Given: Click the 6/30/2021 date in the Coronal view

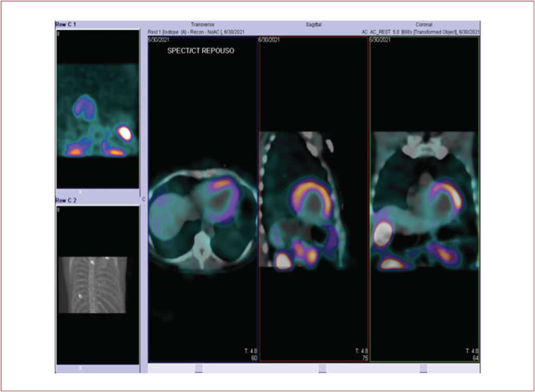Looking at the screenshot, I should tap(380, 40).
